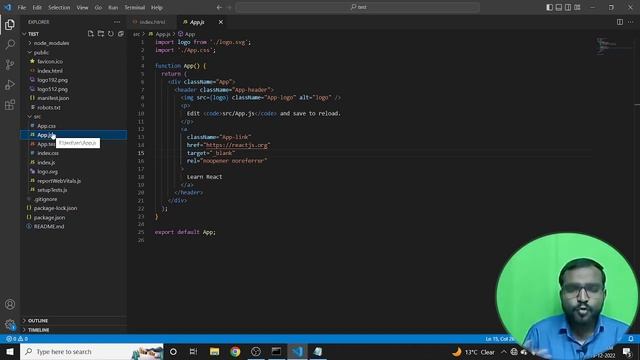Collapse the src folder

tap(74, 116)
